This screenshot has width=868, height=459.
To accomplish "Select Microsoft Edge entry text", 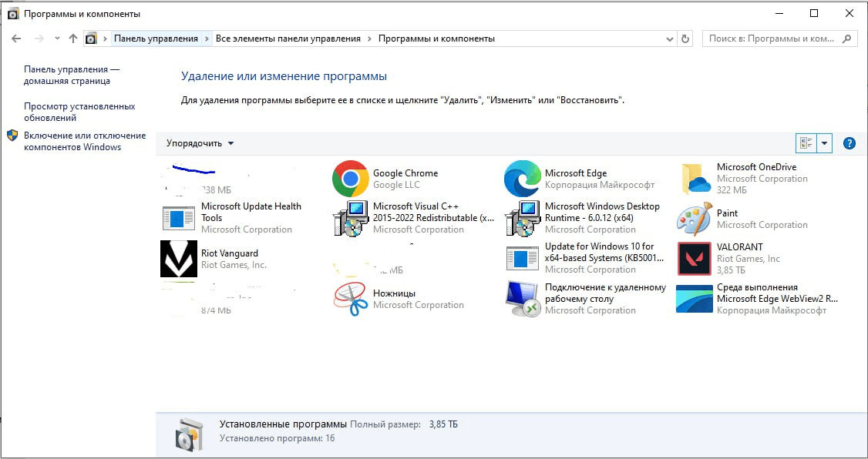I will [576, 173].
